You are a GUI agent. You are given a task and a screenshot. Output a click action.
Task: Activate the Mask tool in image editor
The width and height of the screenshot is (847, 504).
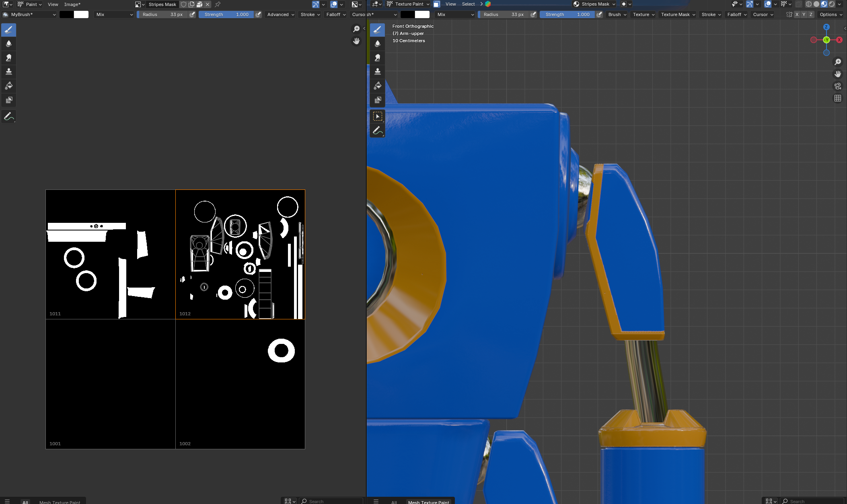8,100
